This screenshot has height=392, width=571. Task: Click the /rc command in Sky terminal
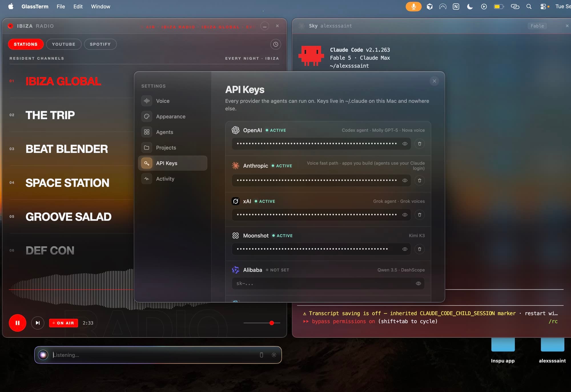tap(553, 321)
